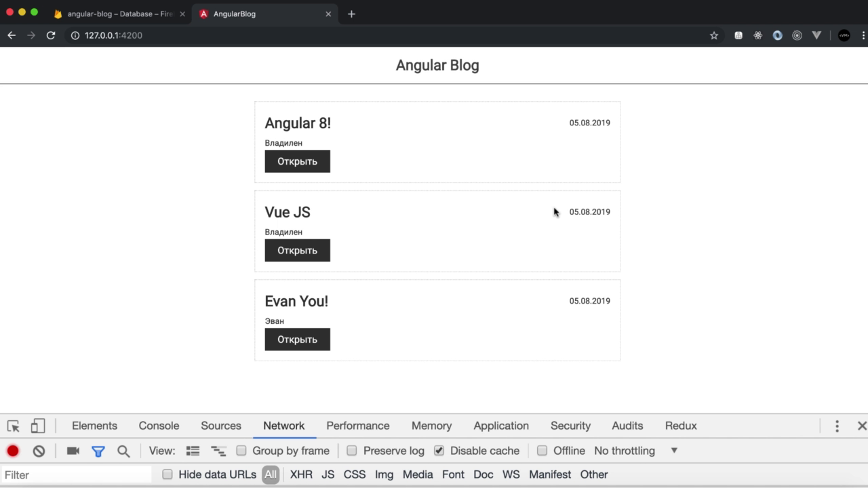
Task: Click the profile avatar in browser toolbar
Action: [x=844, y=35]
